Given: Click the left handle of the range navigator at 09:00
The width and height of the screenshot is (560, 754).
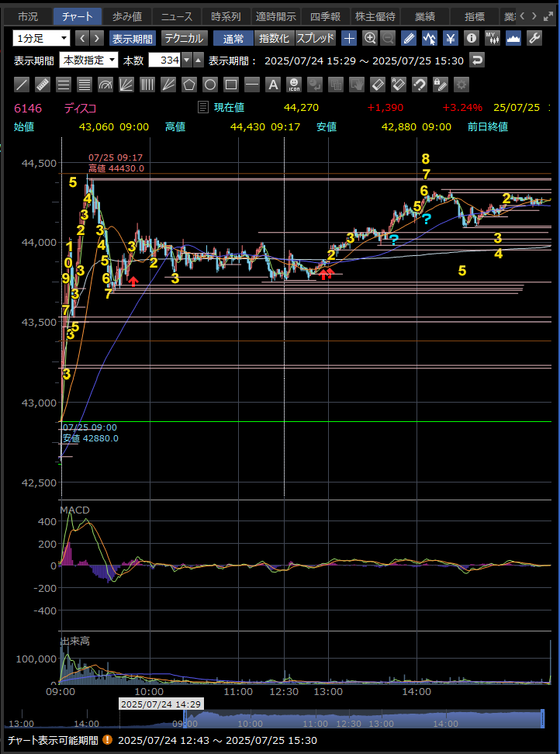Looking at the screenshot, I should tap(185, 718).
